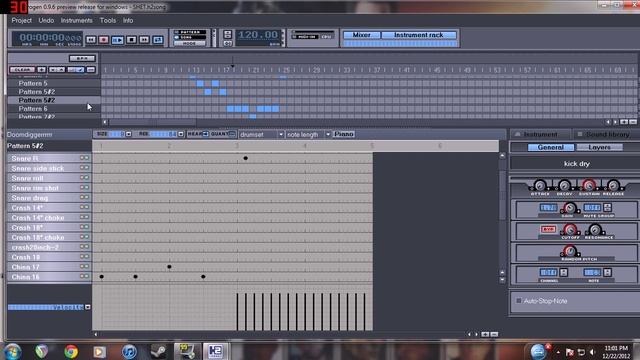This screenshot has height=360, width=640.
Task: Toggle mute/solo LEDs on Crash 14" row
Action: (x=84, y=207)
